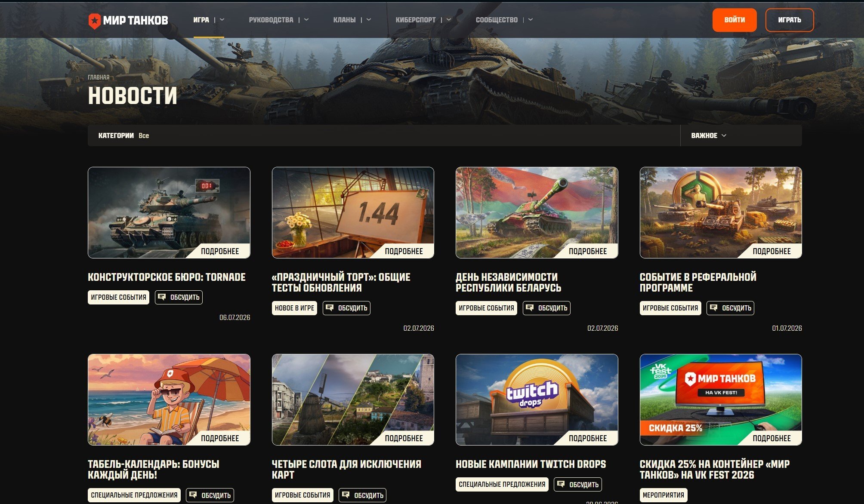Open headline Новые кампании Twitch Drops
Screen dimensions: 864x504
click(531, 464)
